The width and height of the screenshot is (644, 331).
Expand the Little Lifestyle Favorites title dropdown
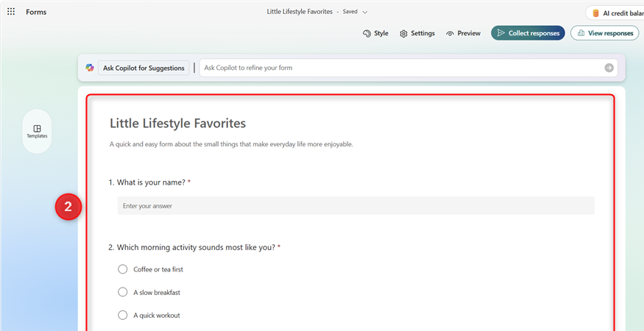pyautogui.click(x=365, y=12)
